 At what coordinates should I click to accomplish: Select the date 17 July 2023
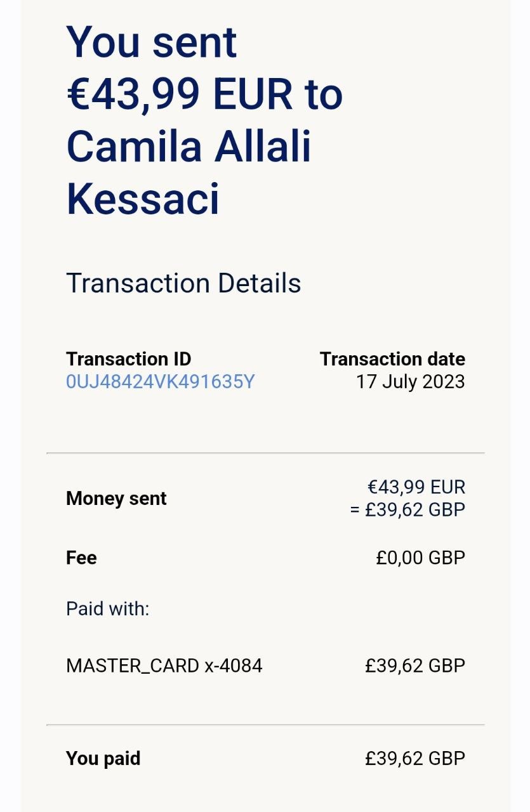click(410, 382)
